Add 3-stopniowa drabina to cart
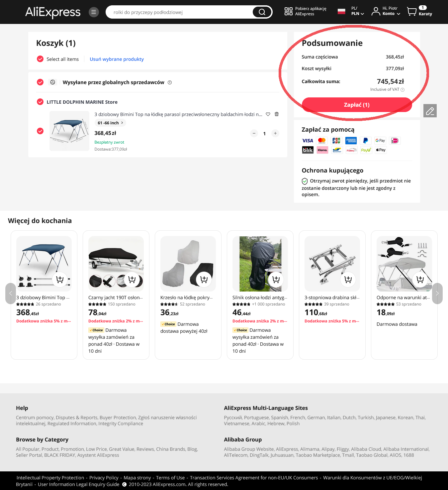This screenshot has width=448, height=490. click(x=348, y=279)
